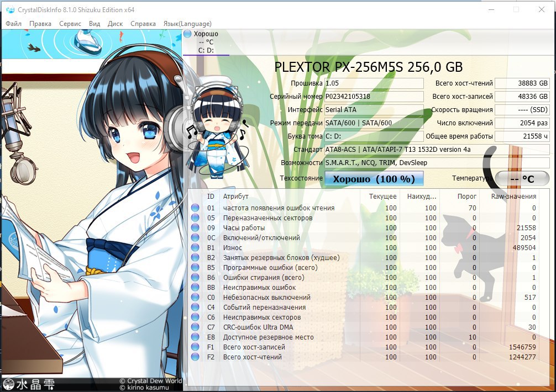Viewport: 556px width, 392px height.
Task: Click the Прошивка field showing 1.05
Action: point(374,83)
